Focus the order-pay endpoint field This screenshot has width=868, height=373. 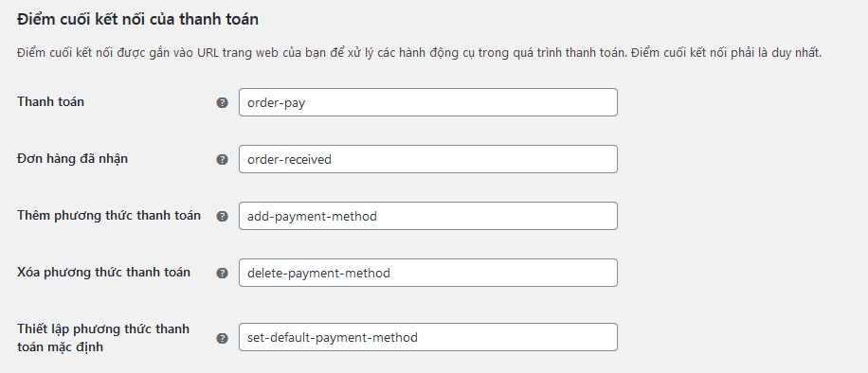[428, 102]
